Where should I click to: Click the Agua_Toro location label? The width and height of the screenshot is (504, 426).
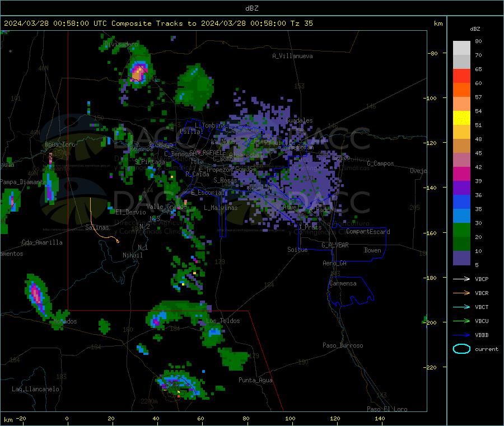point(60,144)
